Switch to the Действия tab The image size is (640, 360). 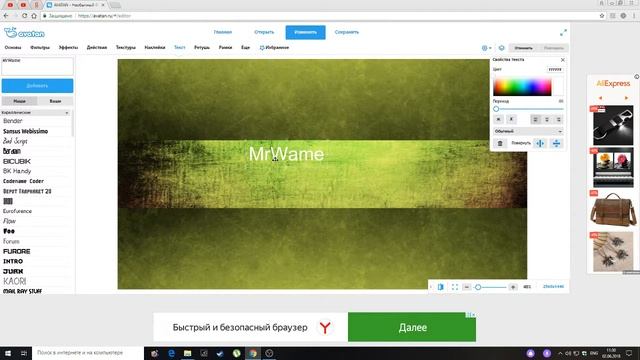tap(97, 48)
